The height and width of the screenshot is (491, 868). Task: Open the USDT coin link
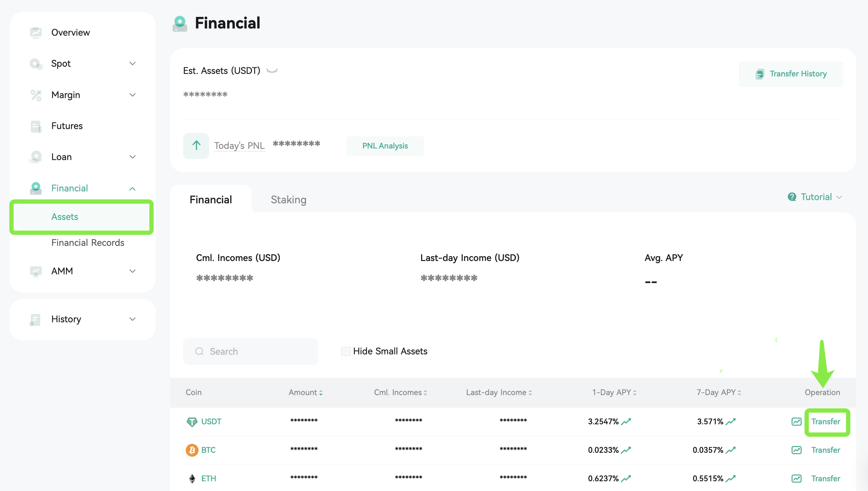(x=211, y=421)
